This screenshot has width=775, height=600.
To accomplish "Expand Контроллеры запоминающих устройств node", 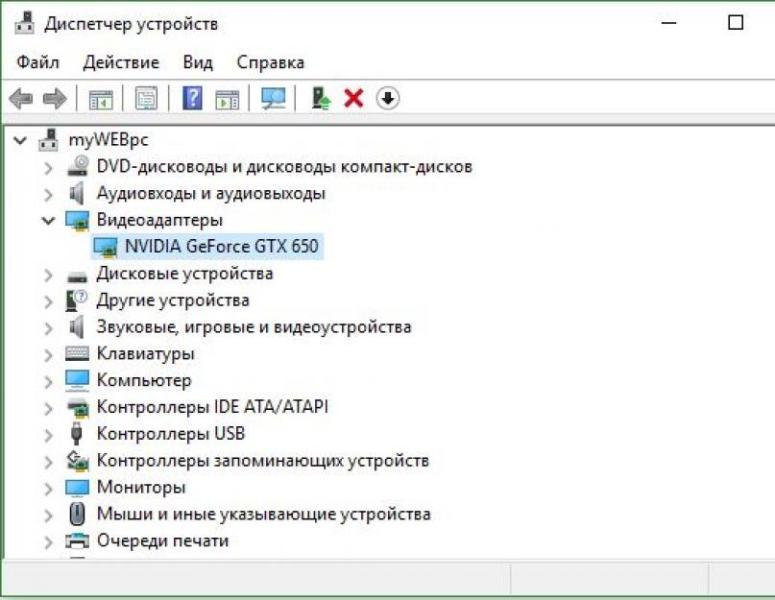I will 48,462.
